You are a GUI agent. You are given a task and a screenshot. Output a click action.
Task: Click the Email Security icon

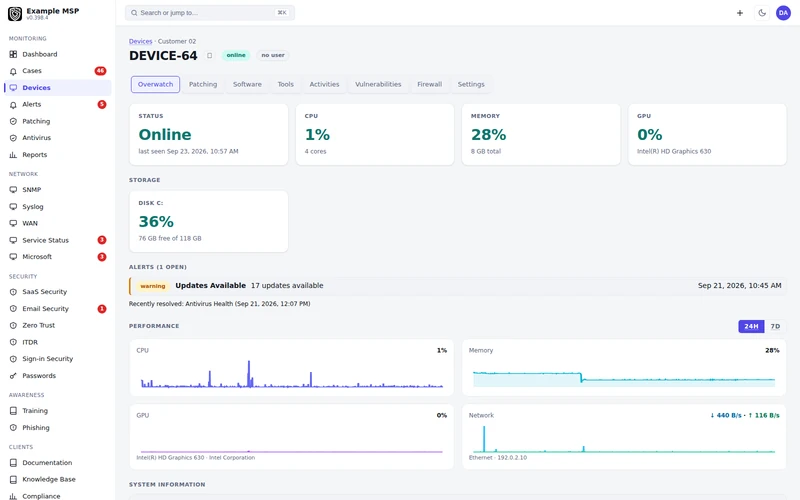[13, 309]
